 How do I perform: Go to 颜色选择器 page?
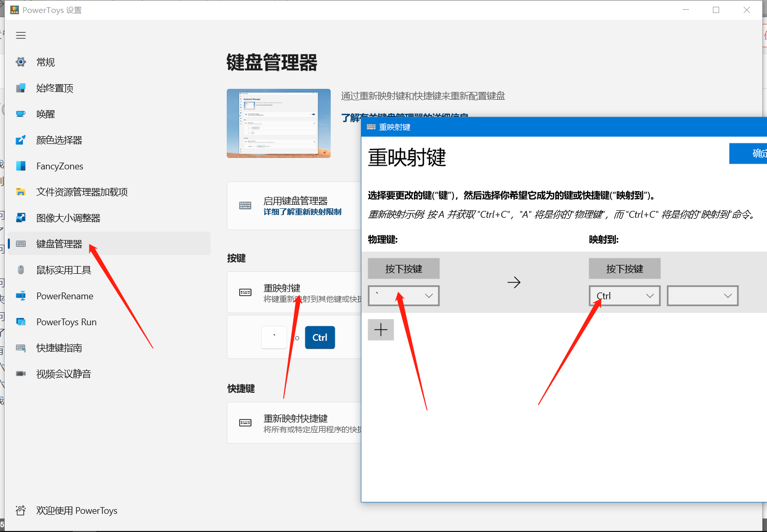coord(109,140)
